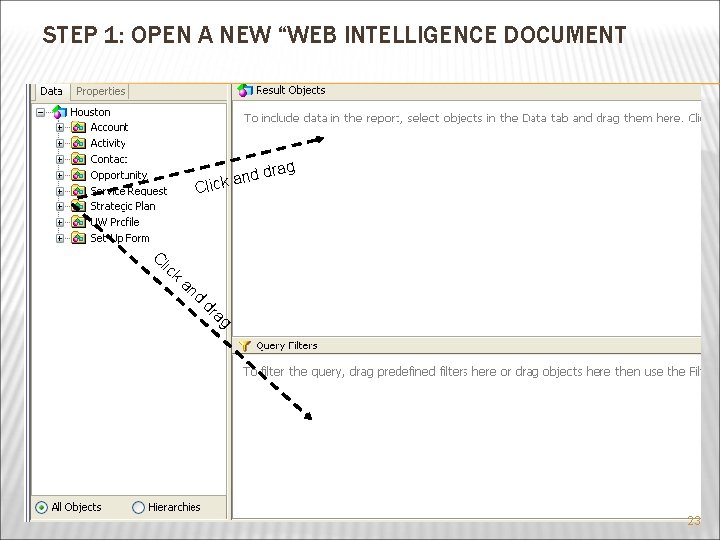Expand the Service Request folder
This screenshot has width=720, height=540.
click(x=60, y=191)
